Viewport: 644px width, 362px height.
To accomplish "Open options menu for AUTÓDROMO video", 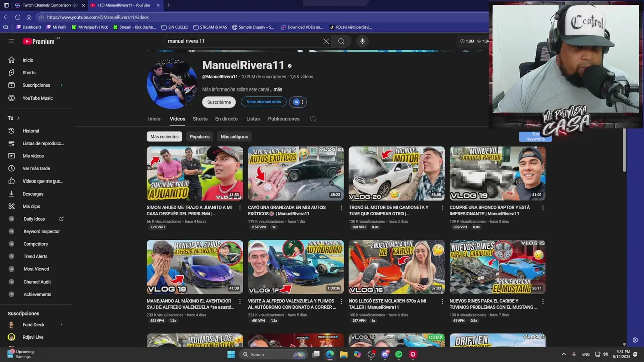I will 341,301.
